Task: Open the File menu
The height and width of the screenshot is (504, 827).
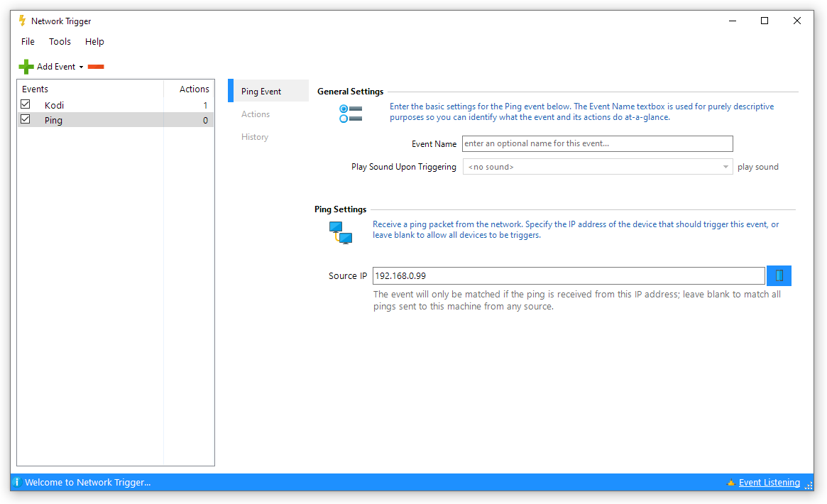Action: [28, 42]
